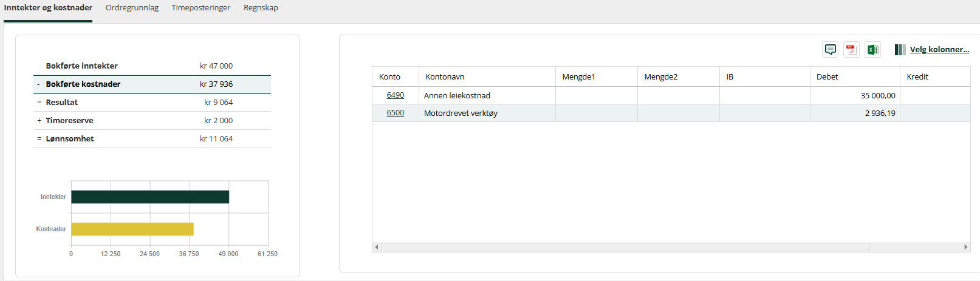Switch to the Ordregrunnlag tab
Screen dimensions: 980x281
click(132, 8)
